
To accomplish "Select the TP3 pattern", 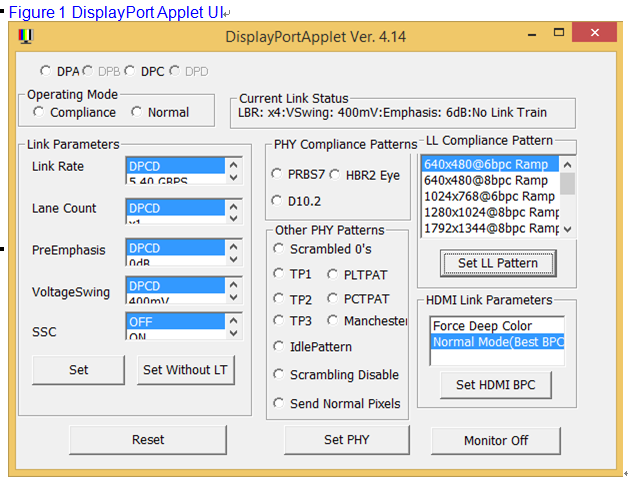I will [278, 320].
